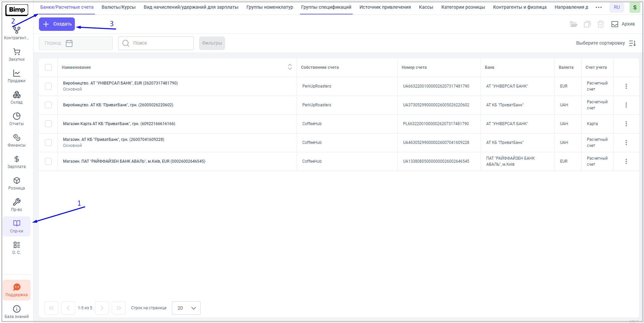This screenshot has height=323, width=644.
Task: Click the trash delete icon in toolbar
Action: pos(601,24)
